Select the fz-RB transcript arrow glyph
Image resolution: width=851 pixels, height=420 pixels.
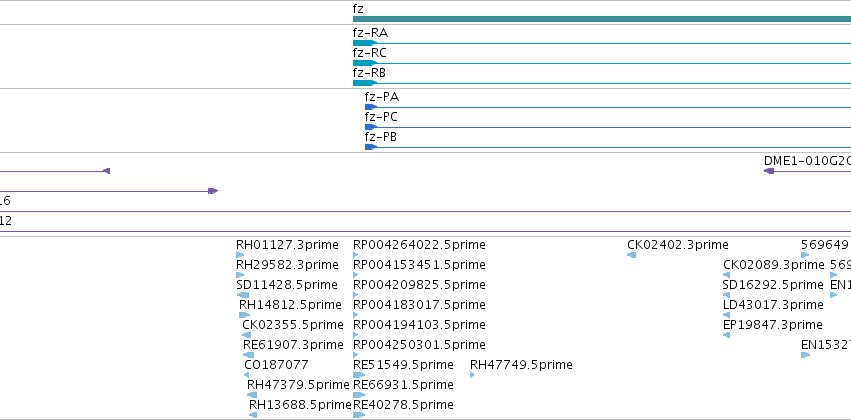365,83
